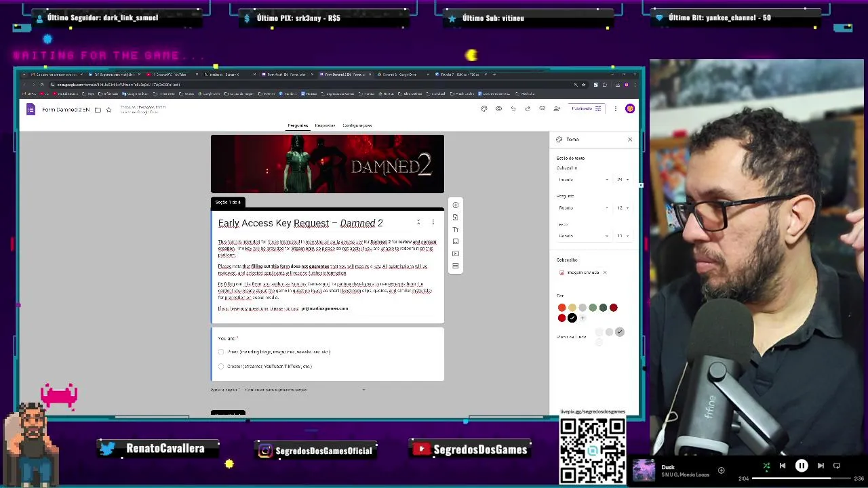
Task: Add title and description from the floating toolbar
Action: pos(456,229)
